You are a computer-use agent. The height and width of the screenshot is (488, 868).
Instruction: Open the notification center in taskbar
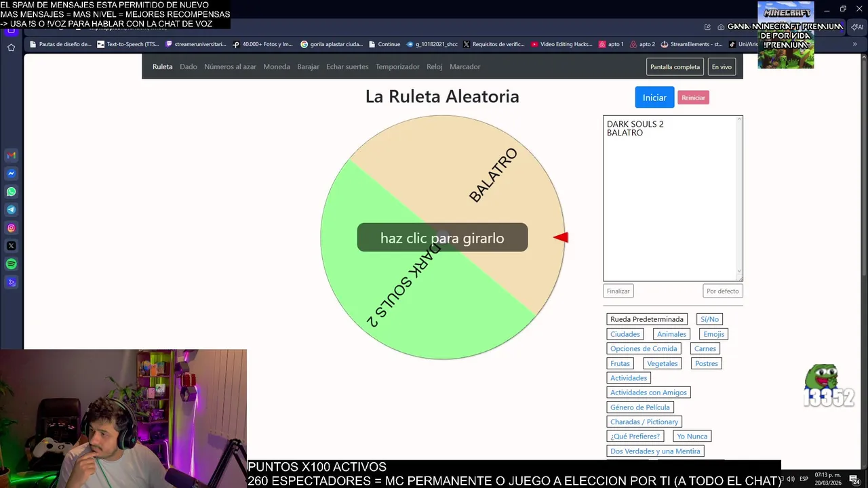coord(854,479)
